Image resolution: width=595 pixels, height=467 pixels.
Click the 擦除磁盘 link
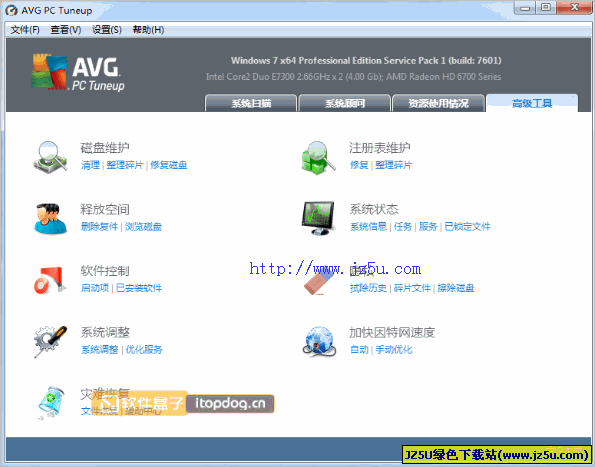click(x=456, y=288)
